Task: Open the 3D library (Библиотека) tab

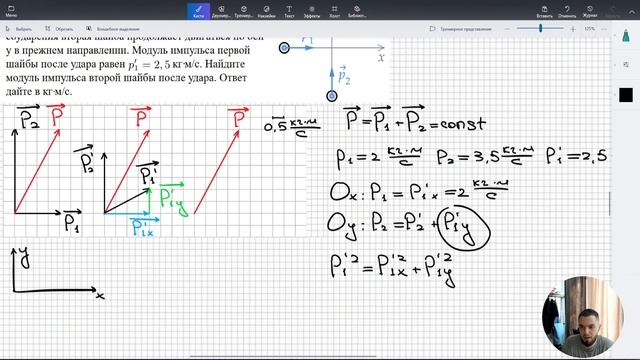Action: click(357, 11)
